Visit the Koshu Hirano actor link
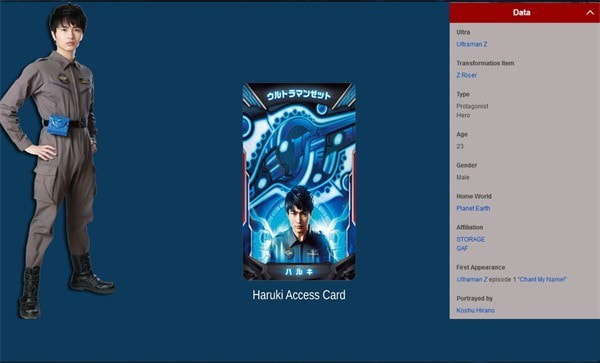Screen dimensions: 600x363 point(475,311)
